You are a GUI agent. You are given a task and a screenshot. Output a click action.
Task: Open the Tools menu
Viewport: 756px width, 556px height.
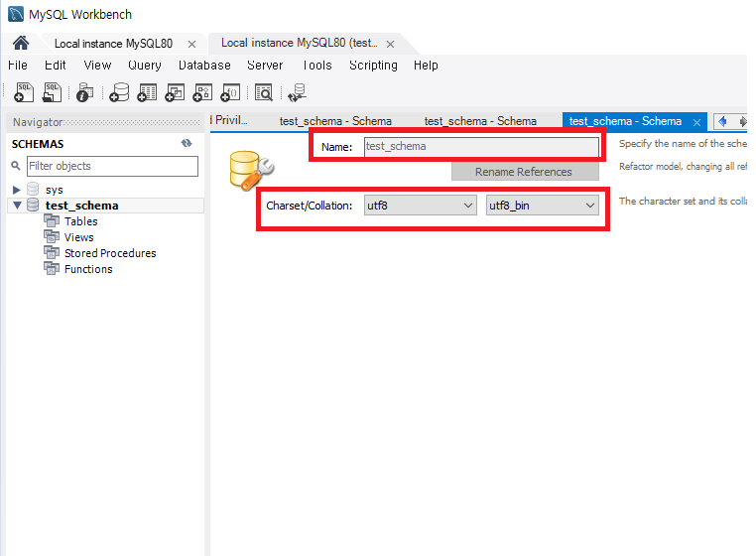pos(317,66)
